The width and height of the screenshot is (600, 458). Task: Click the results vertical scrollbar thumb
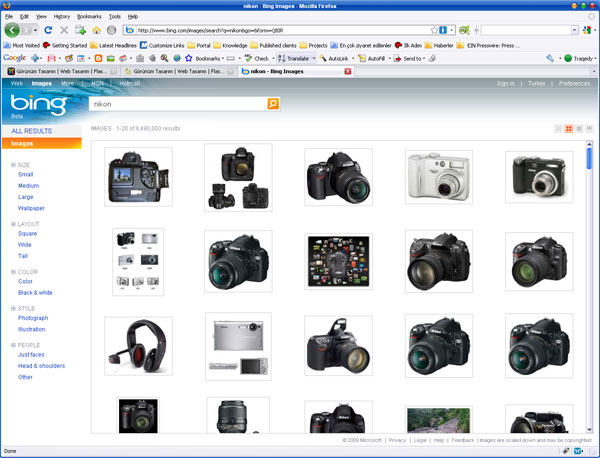[589, 158]
